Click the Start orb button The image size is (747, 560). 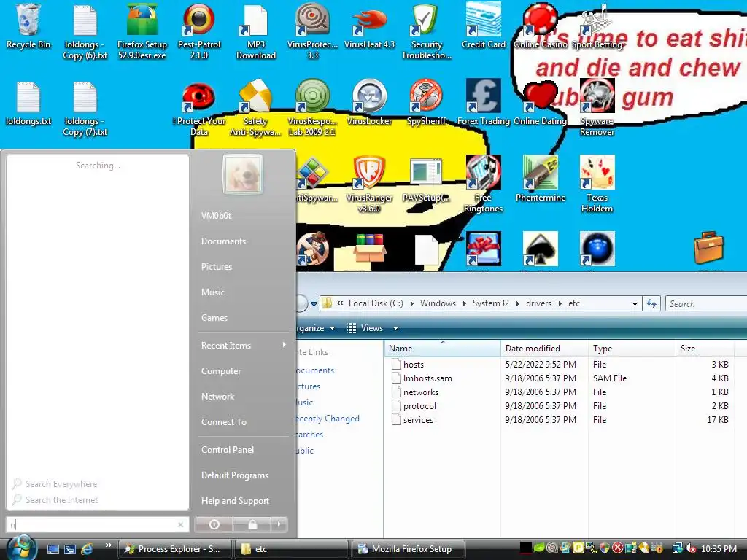[22, 548]
